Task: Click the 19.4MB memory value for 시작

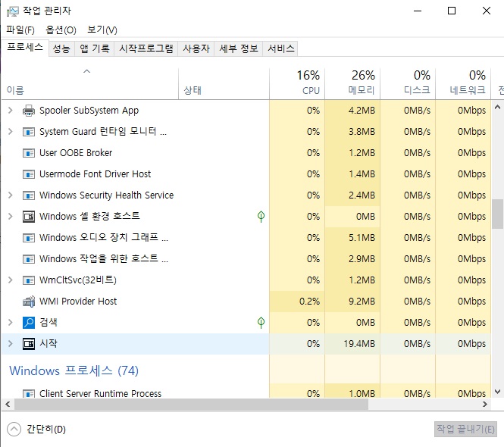Action: tap(359, 344)
